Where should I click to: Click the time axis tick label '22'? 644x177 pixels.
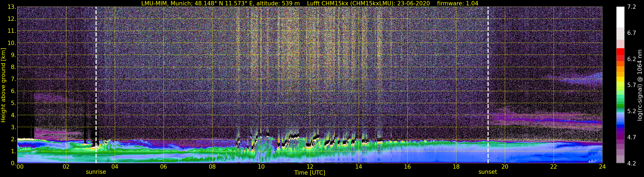click(554, 167)
